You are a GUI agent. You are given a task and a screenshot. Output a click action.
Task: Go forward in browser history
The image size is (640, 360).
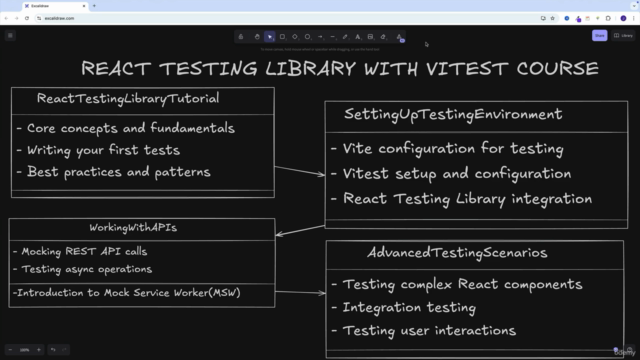[x=16, y=18]
